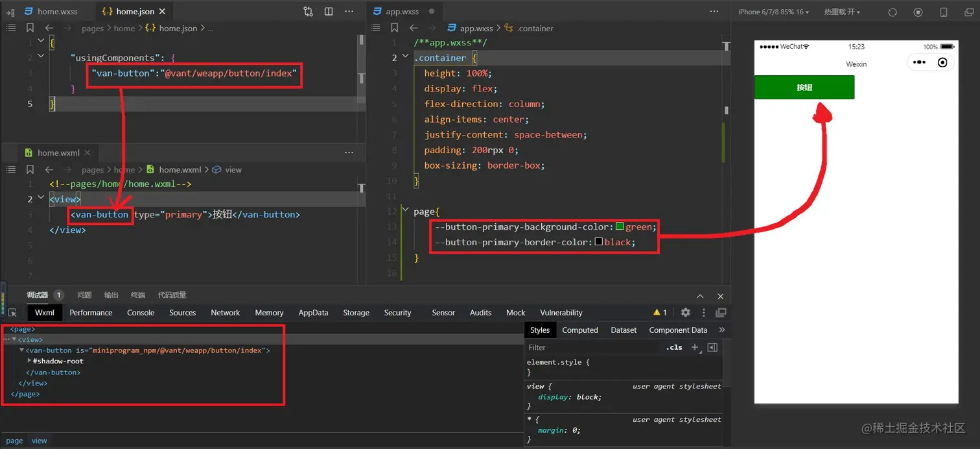Viewport: 980px width, 449px height.
Task: Open the black color swatch picker
Action: [599, 241]
